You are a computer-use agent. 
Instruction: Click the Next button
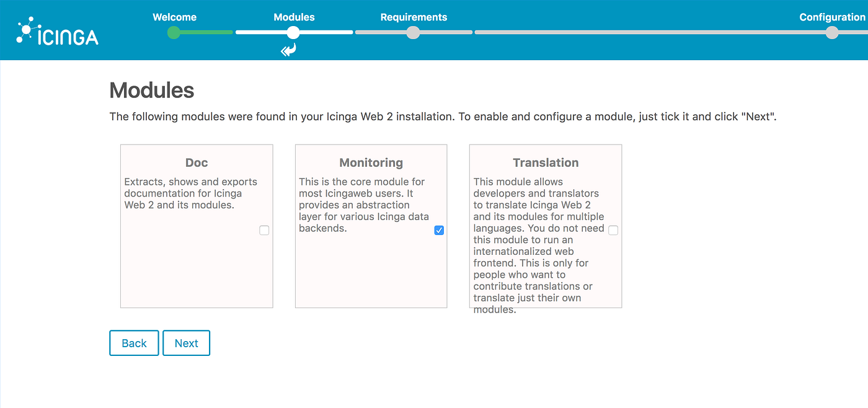point(186,343)
